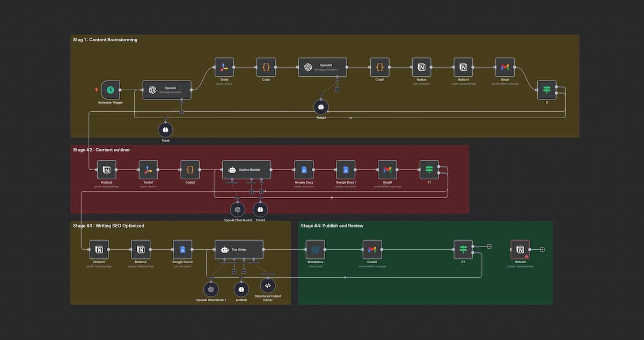644x340 pixels.
Task: Click The Writer agent node
Action: tap(239, 249)
